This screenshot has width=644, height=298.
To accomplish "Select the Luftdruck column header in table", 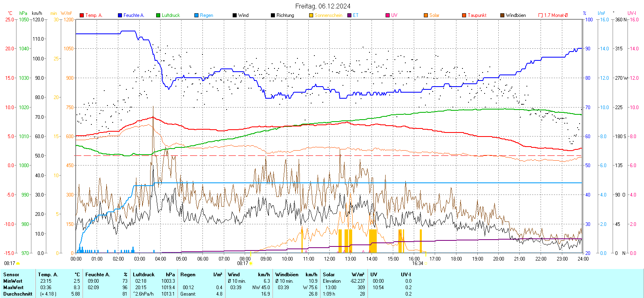I will click(x=144, y=275).
